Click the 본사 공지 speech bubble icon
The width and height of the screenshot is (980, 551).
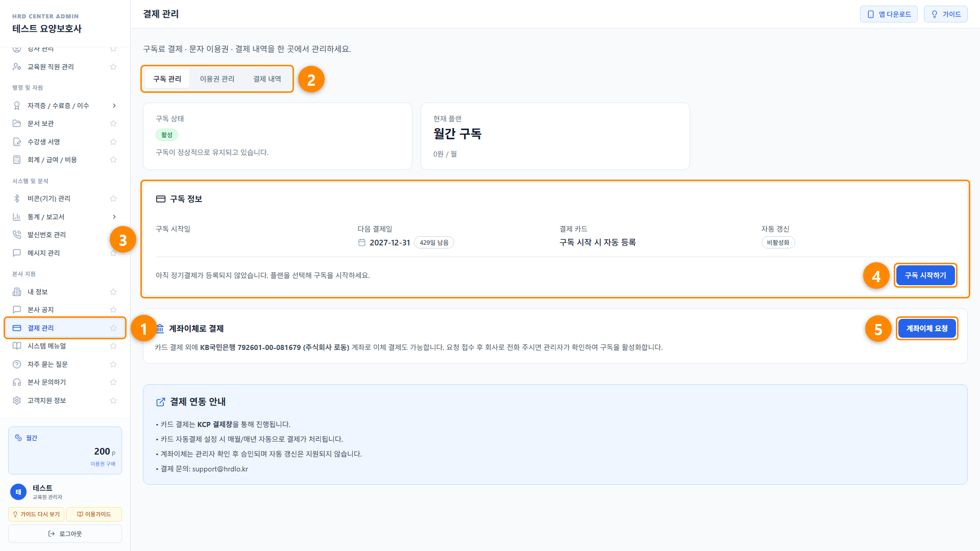coord(17,310)
